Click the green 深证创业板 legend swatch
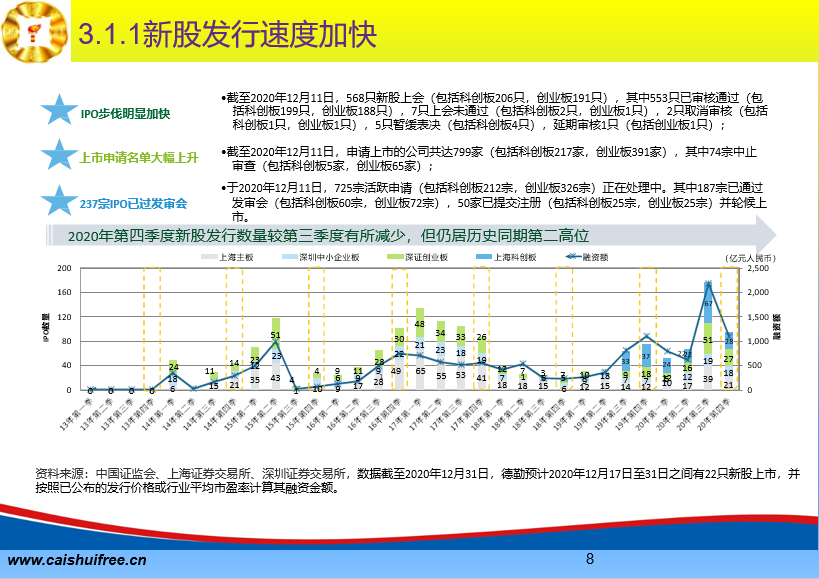Viewport: 819px width, 579px height. point(395,257)
